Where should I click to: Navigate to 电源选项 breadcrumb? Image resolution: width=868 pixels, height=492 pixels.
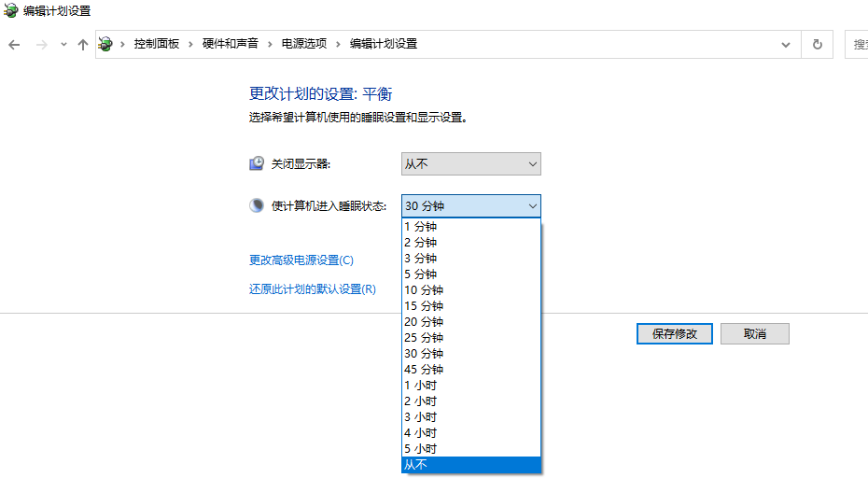304,44
